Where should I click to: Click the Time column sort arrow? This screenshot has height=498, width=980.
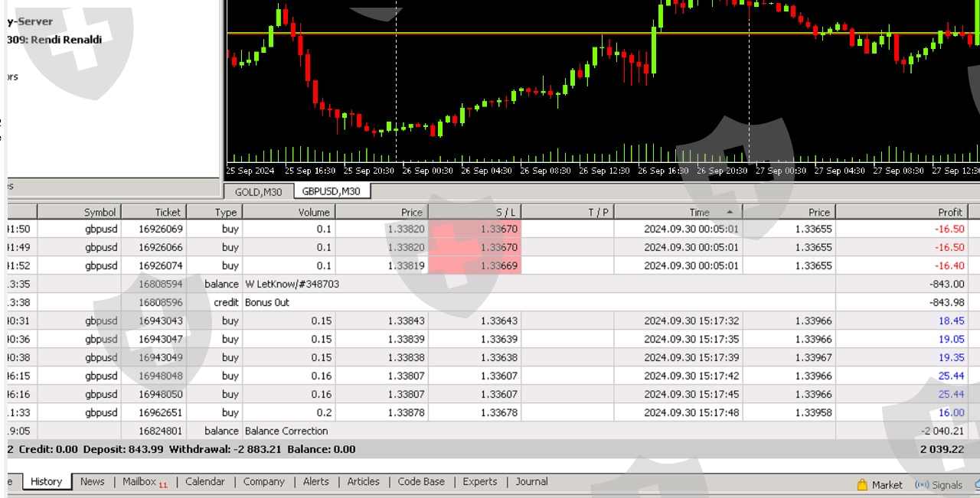(729, 212)
